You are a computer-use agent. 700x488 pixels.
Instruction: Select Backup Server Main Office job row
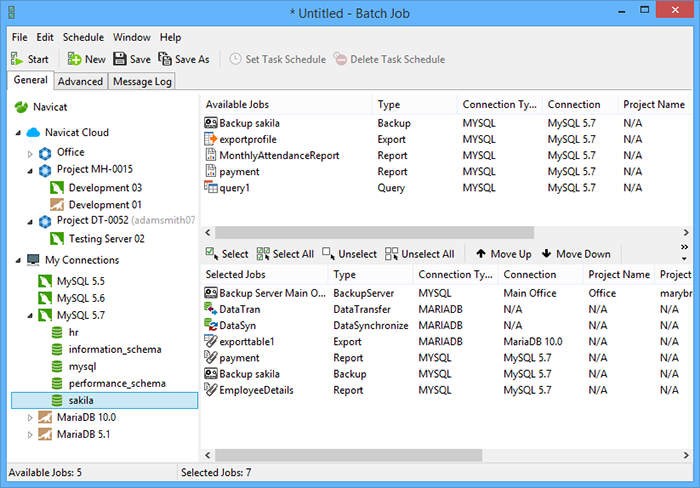point(446,293)
